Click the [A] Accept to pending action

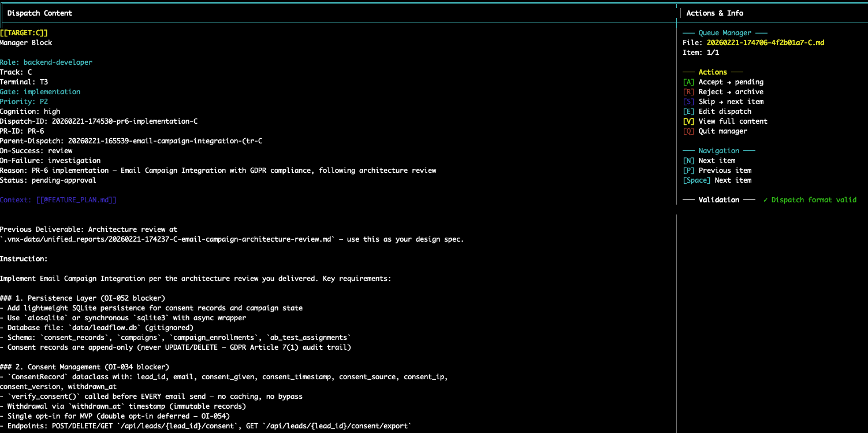pyautogui.click(x=724, y=82)
